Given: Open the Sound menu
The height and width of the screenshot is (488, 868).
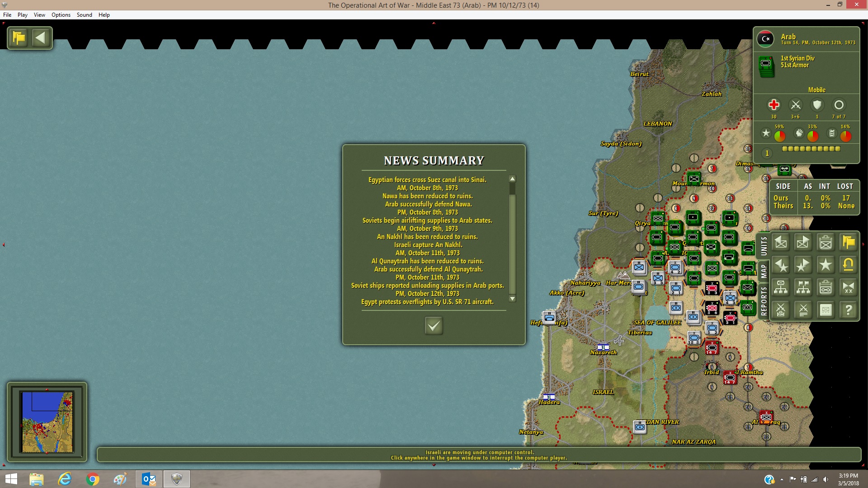Looking at the screenshot, I should [85, 15].
